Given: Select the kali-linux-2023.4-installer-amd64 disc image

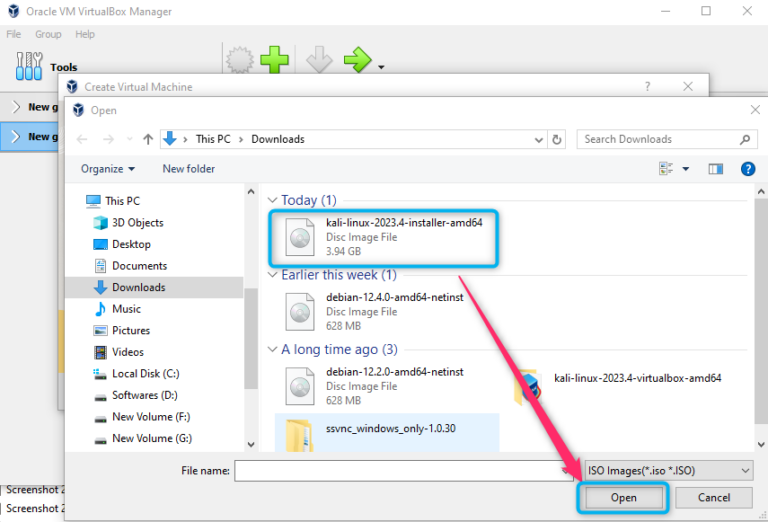Looking at the screenshot, I should click(x=384, y=237).
